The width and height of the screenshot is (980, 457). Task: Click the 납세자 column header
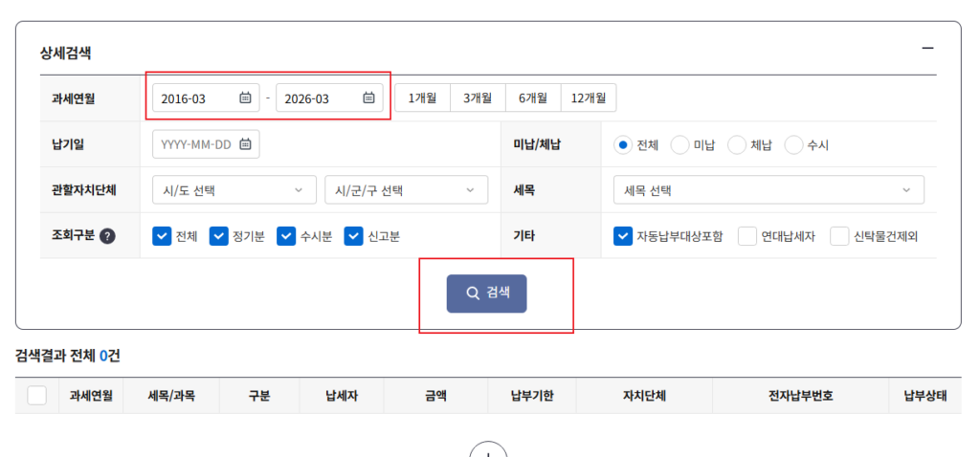tap(342, 395)
